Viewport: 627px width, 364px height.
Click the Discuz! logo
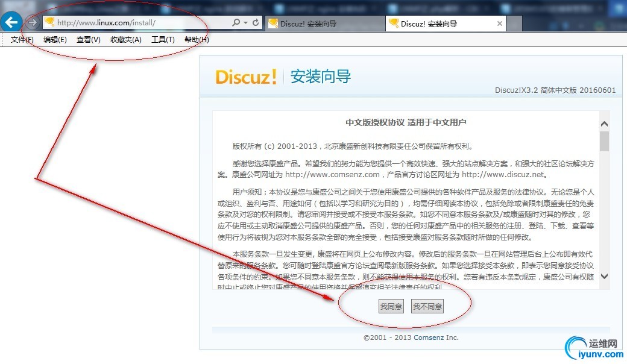(246, 77)
